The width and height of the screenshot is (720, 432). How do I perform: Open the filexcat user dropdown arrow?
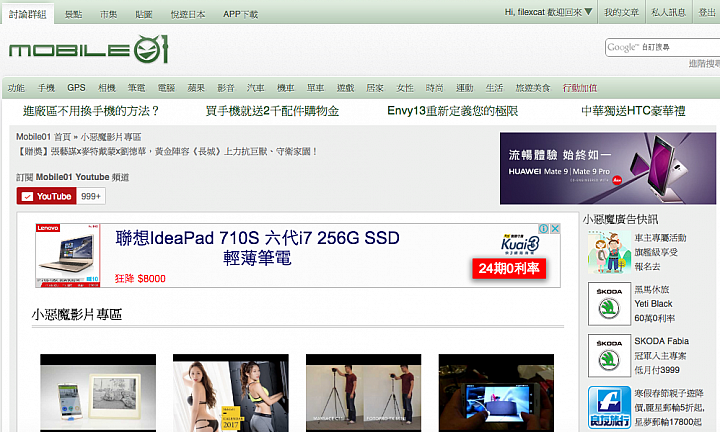588,11
